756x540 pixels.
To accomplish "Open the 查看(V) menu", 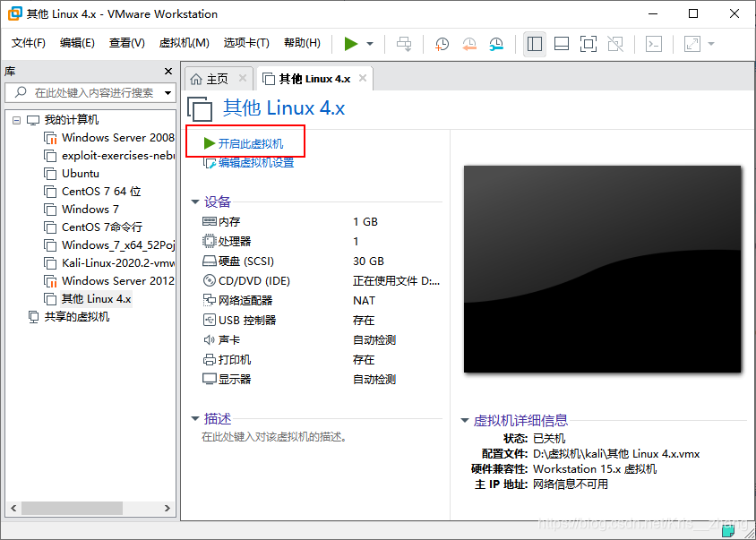I will pos(127,43).
